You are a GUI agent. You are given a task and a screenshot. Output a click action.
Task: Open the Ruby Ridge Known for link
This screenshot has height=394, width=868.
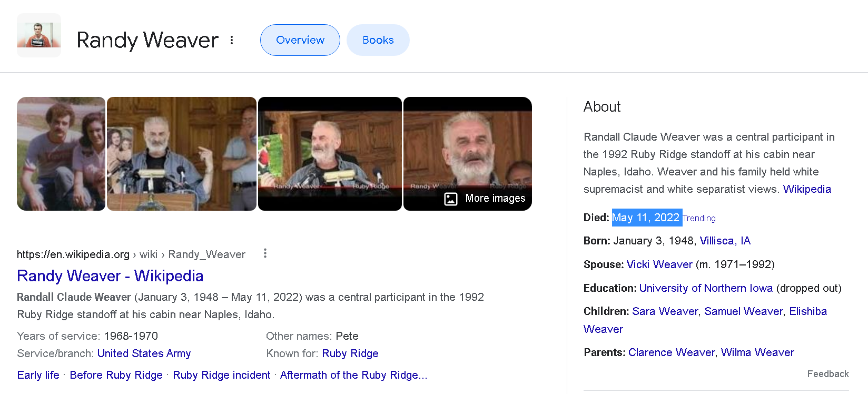point(350,353)
